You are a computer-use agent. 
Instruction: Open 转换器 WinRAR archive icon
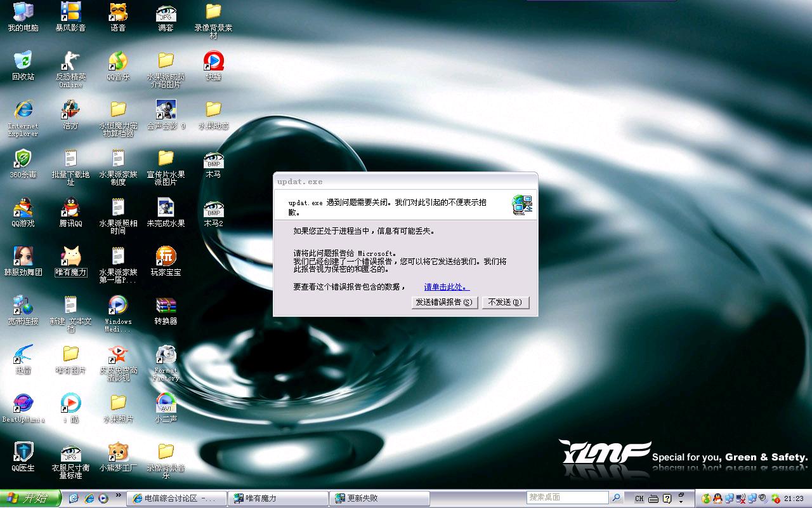[166, 311]
